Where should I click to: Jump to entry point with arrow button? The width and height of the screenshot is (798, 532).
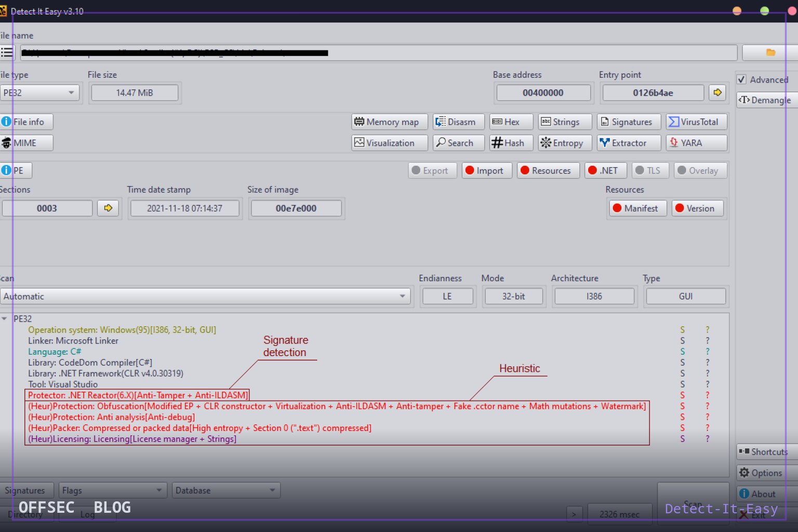coord(717,92)
